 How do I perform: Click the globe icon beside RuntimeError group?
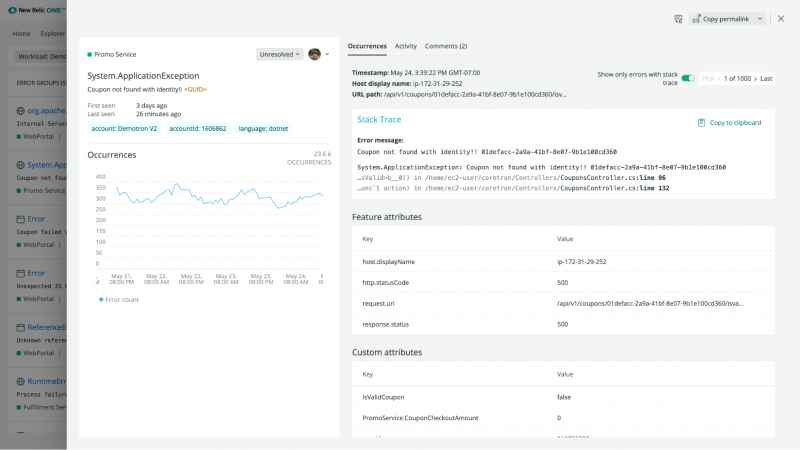coord(20,382)
